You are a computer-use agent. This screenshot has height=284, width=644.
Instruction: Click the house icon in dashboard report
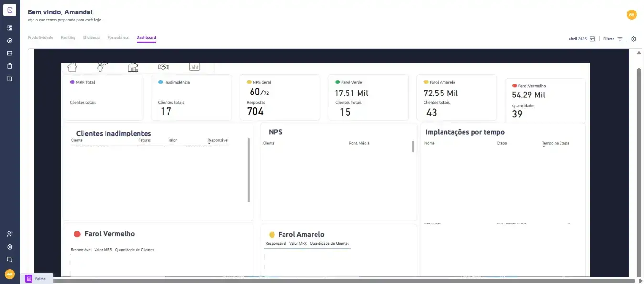pyautogui.click(x=72, y=67)
